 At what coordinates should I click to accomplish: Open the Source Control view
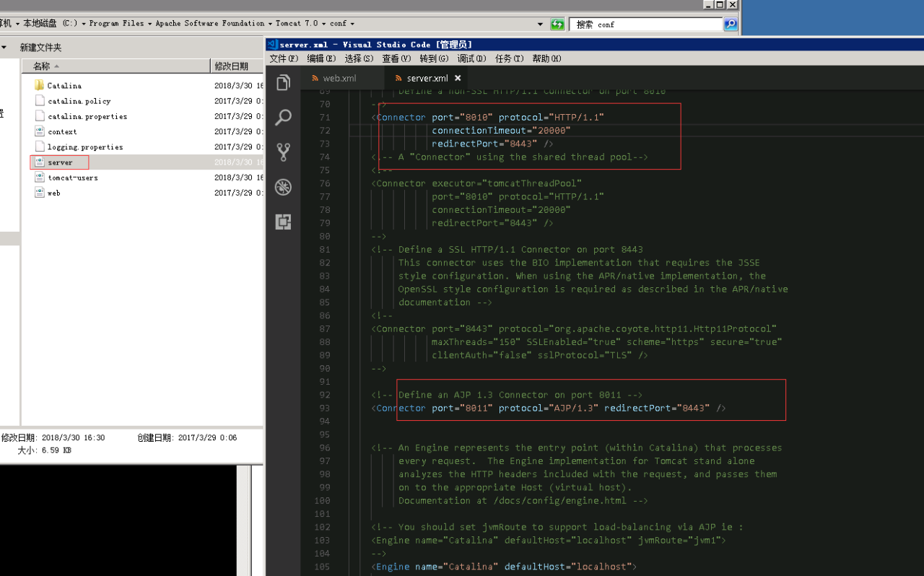[x=283, y=152]
